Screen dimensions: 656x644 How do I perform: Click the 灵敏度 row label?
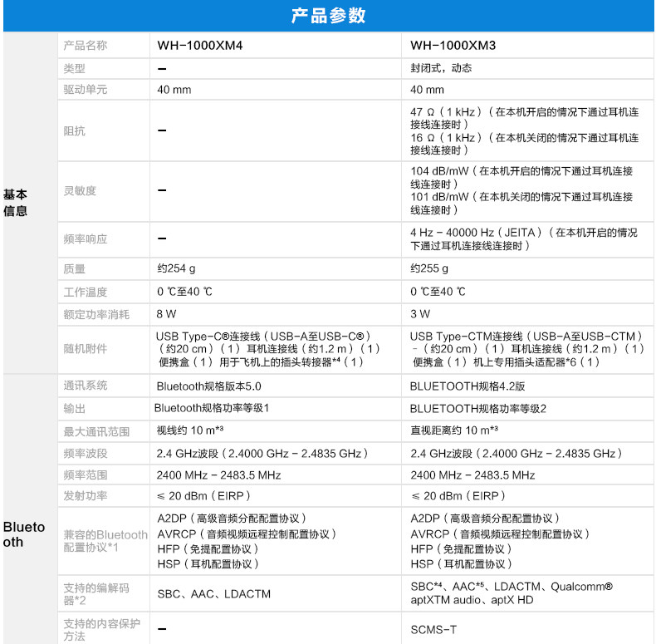point(80,190)
